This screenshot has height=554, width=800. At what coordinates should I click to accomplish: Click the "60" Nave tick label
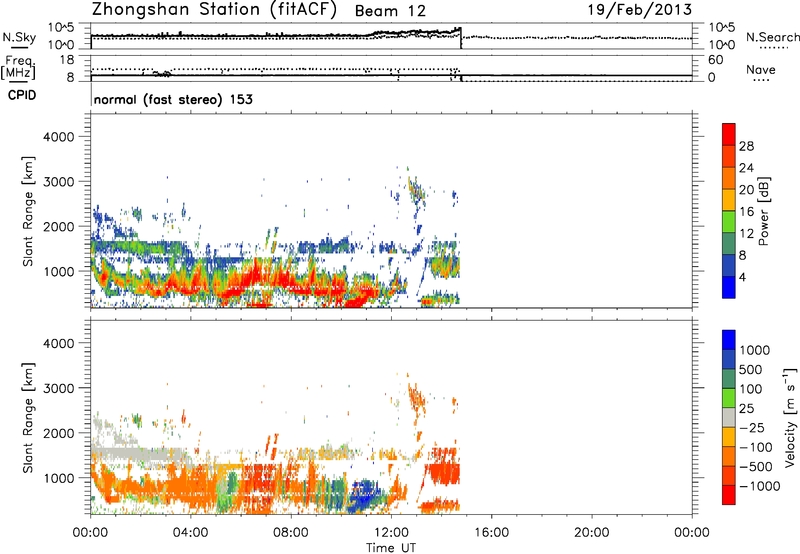pos(715,60)
